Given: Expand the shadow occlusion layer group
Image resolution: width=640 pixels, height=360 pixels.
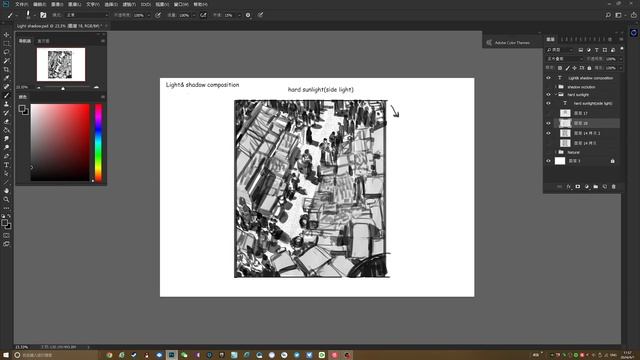Looking at the screenshot, I should (556, 87).
